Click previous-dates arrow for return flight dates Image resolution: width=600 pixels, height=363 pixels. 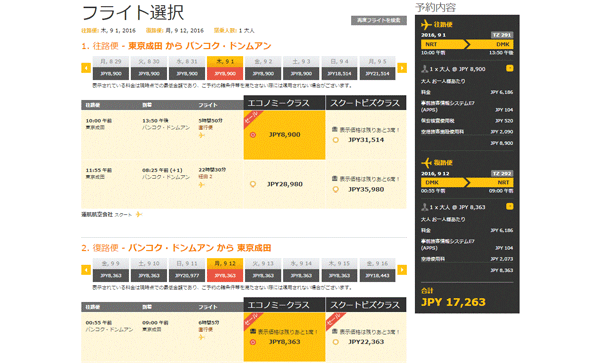(x=86, y=270)
